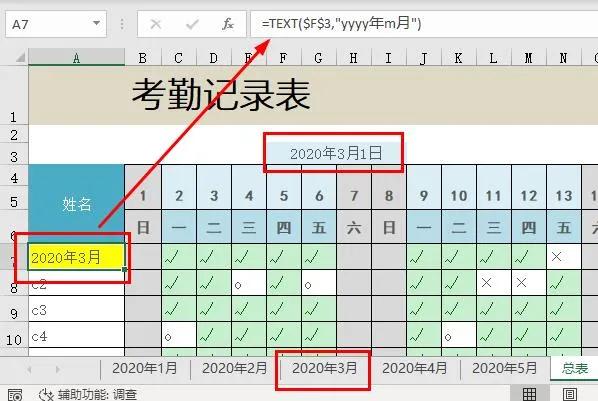Select the X mark cell in column N row 7
Screen dimensions: 598x401
click(564, 257)
